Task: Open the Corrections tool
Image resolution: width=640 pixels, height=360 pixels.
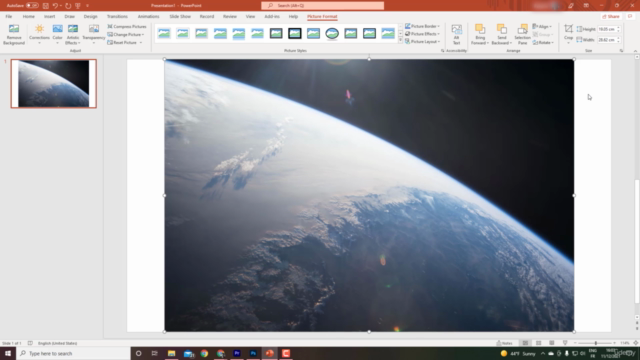Action: 39,34
